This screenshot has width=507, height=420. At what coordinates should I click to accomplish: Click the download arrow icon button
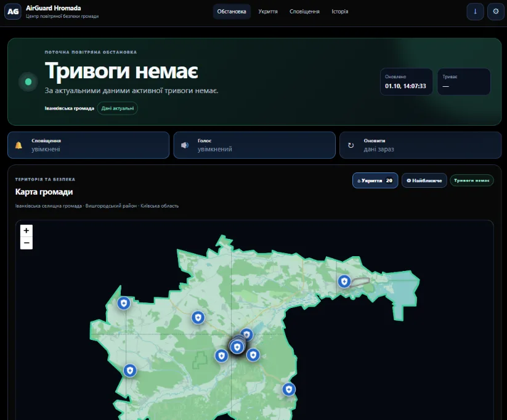475,12
